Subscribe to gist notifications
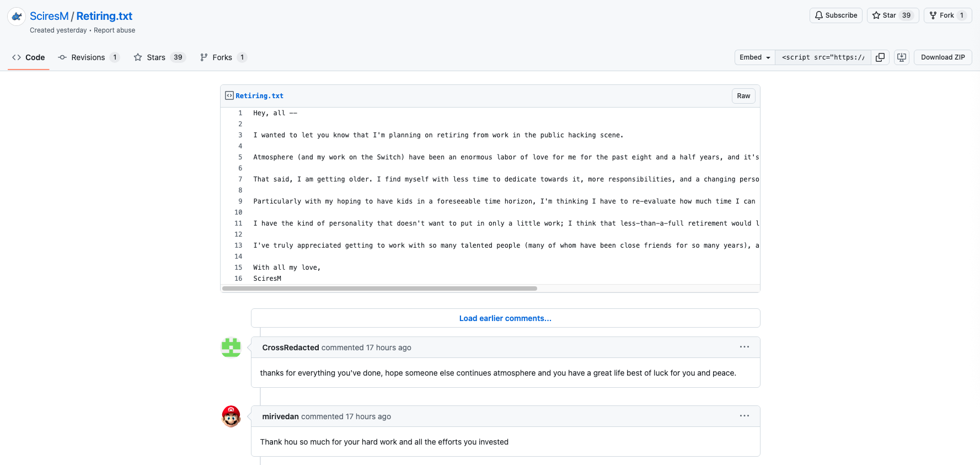 (836, 15)
